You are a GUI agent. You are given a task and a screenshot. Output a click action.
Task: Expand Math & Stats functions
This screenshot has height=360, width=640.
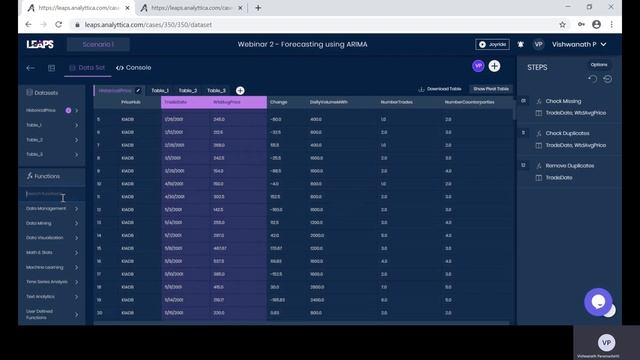pos(76,253)
